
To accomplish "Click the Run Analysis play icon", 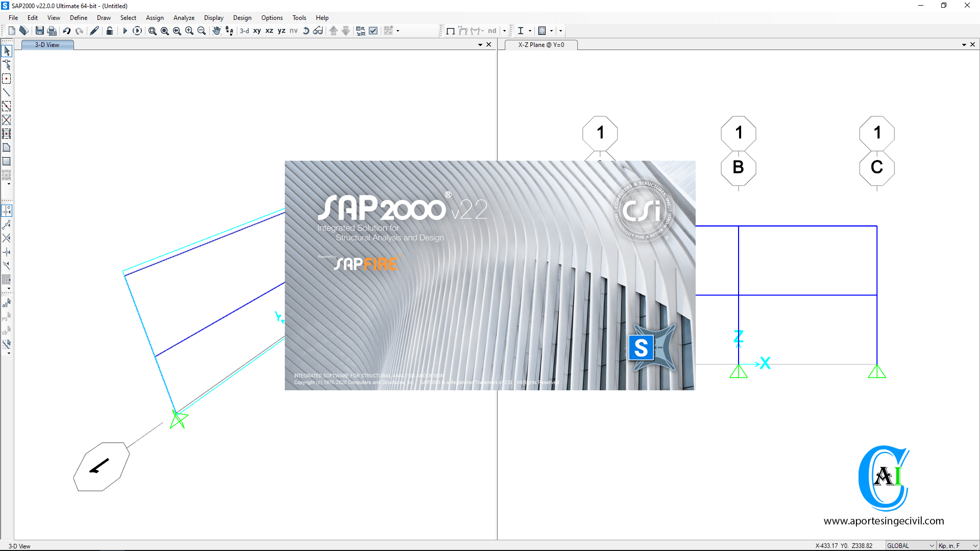I will (125, 31).
